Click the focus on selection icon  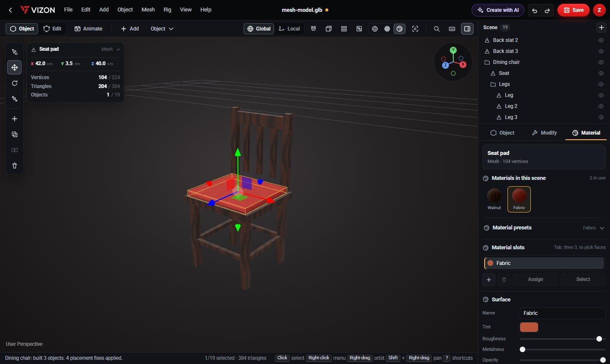point(415,29)
